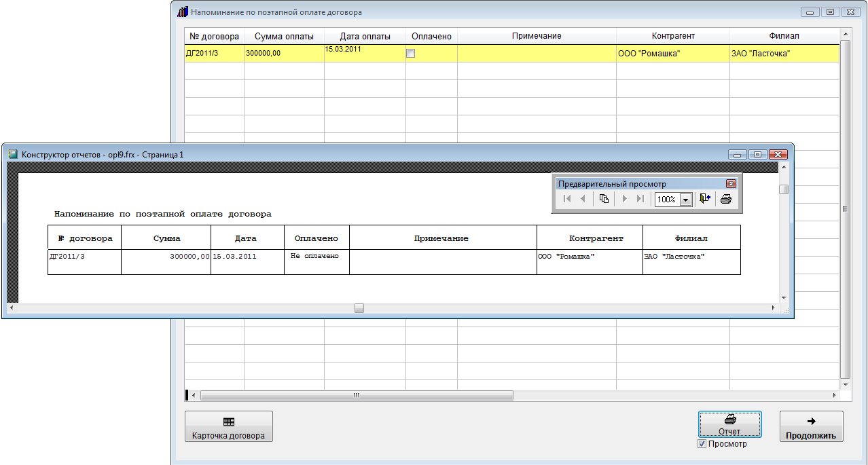Jump to last page in preview toolbar
Screen dimensions: 868x465
click(x=640, y=200)
